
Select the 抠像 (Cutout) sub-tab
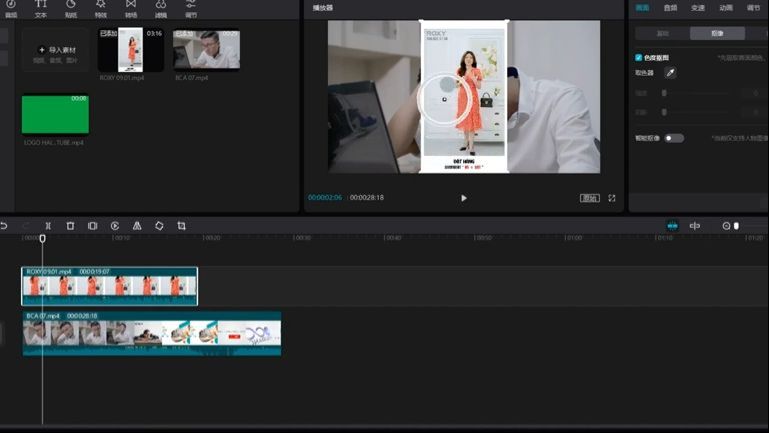[x=718, y=33]
